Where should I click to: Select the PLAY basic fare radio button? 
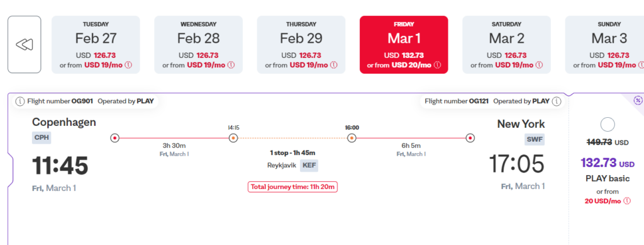pos(608,125)
